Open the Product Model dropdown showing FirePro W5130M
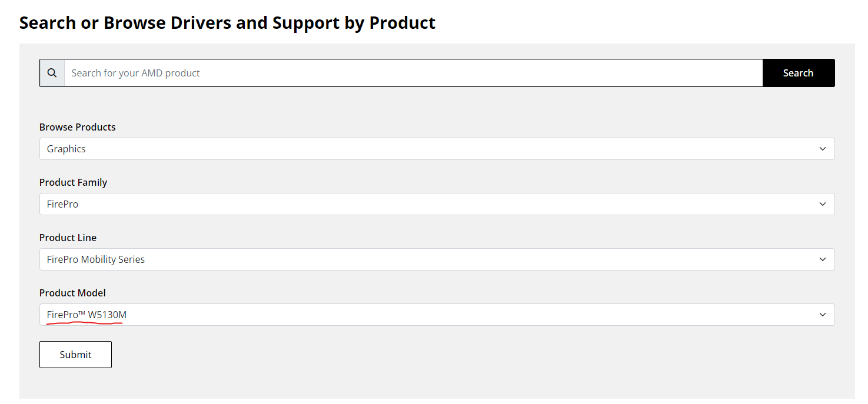The width and height of the screenshot is (868, 404). click(x=435, y=315)
